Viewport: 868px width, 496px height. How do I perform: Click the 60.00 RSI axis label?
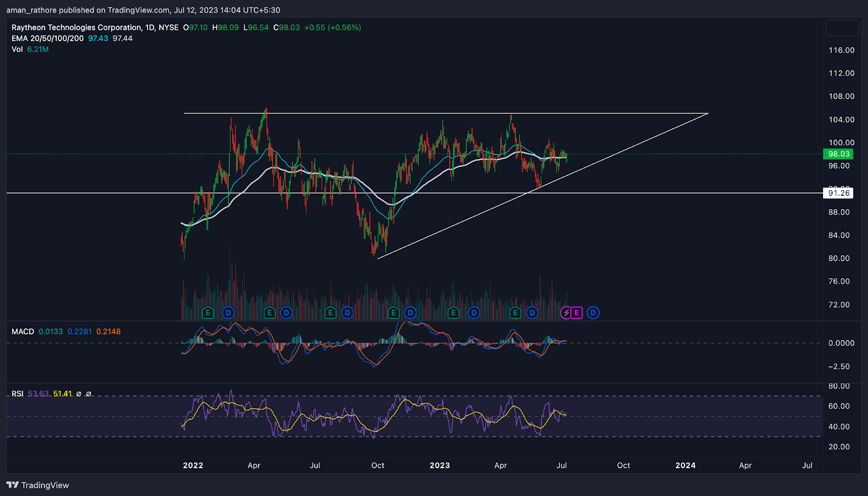point(839,406)
